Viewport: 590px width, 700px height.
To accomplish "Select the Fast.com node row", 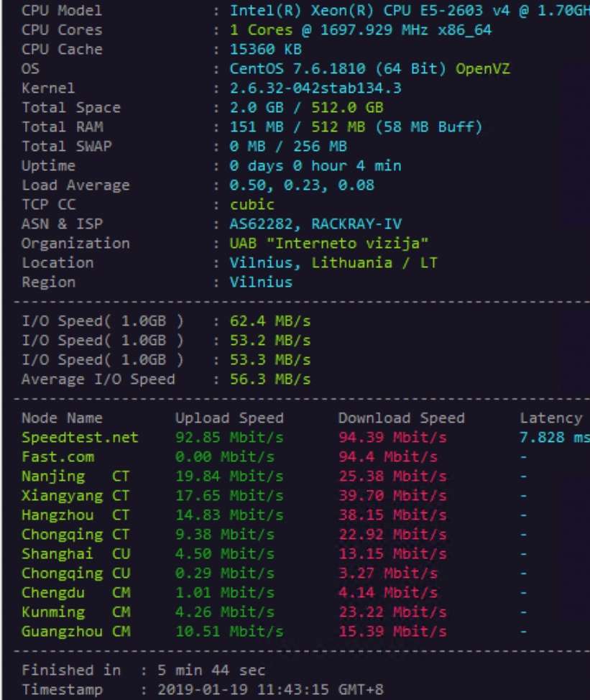I will click(x=57, y=457).
